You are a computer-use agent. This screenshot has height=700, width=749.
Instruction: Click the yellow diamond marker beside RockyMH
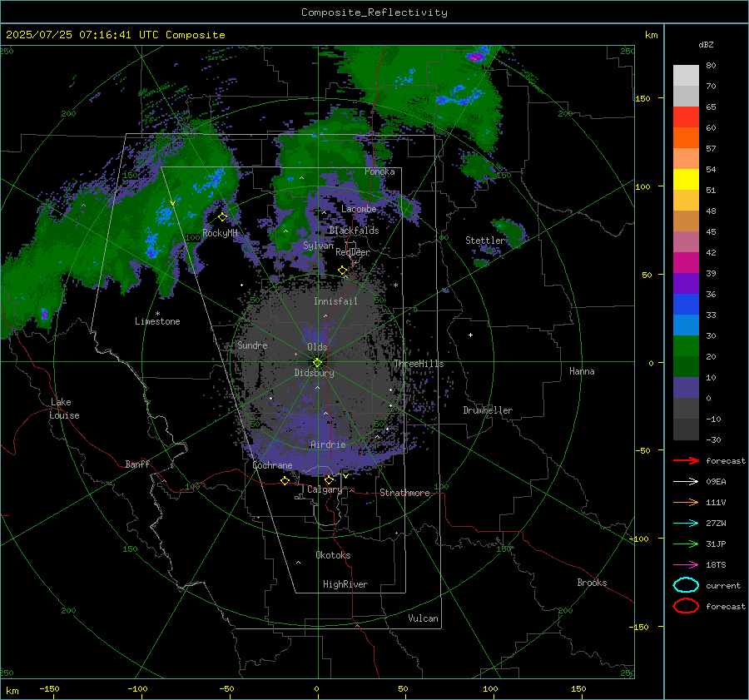point(222,217)
